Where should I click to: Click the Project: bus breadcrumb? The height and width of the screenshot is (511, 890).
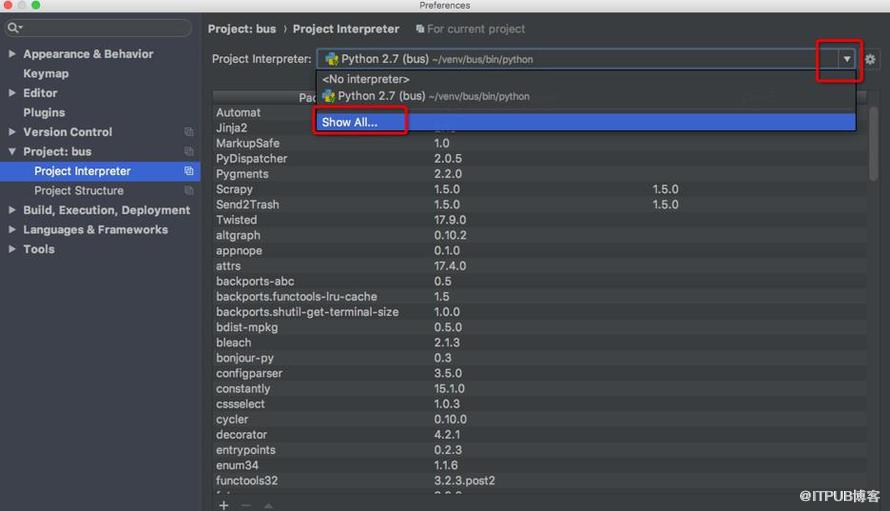[242, 29]
